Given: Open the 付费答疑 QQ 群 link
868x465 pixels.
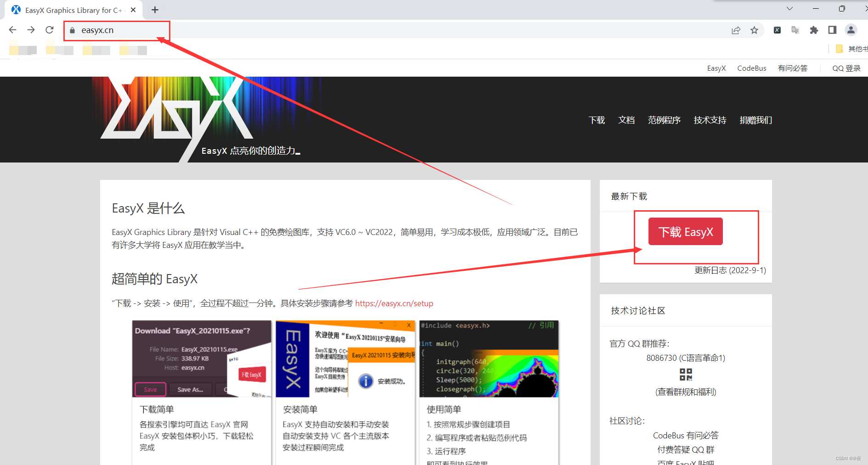Looking at the screenshot, I should (686, 450).
